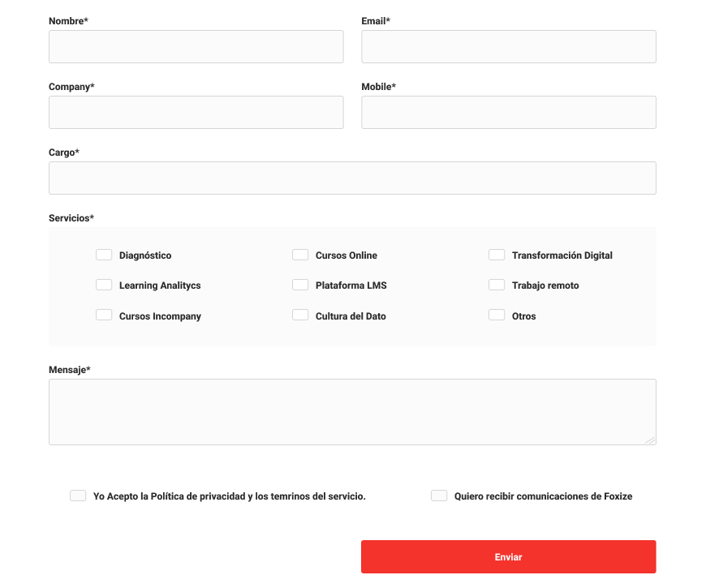Click the Cursos Incompany label text

pyautogui.click(x=160, y=316)
